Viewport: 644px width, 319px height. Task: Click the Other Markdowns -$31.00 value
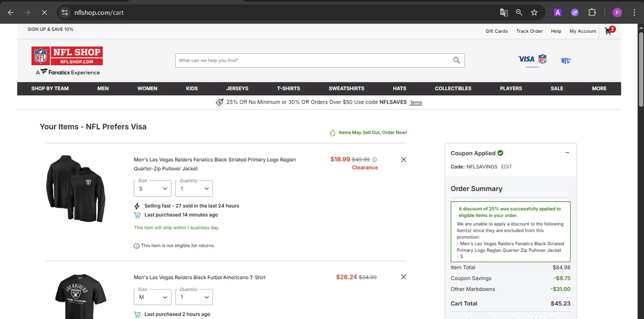point(561,289)
